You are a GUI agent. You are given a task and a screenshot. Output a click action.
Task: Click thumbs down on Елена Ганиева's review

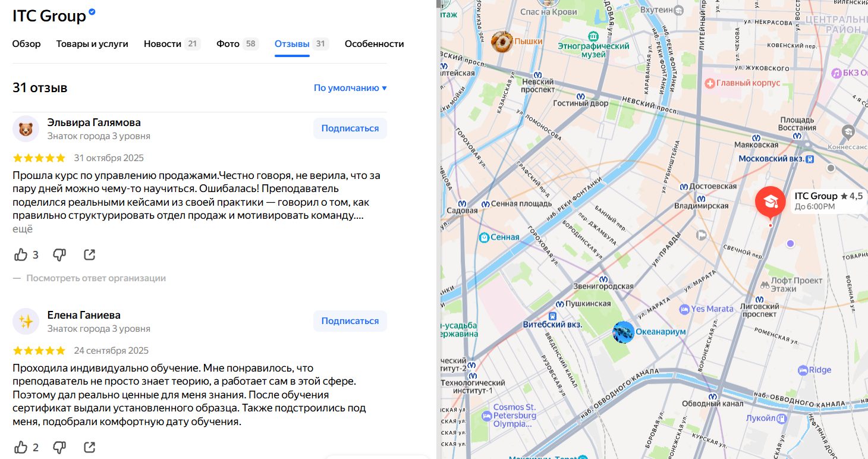(x=59, y=447)
